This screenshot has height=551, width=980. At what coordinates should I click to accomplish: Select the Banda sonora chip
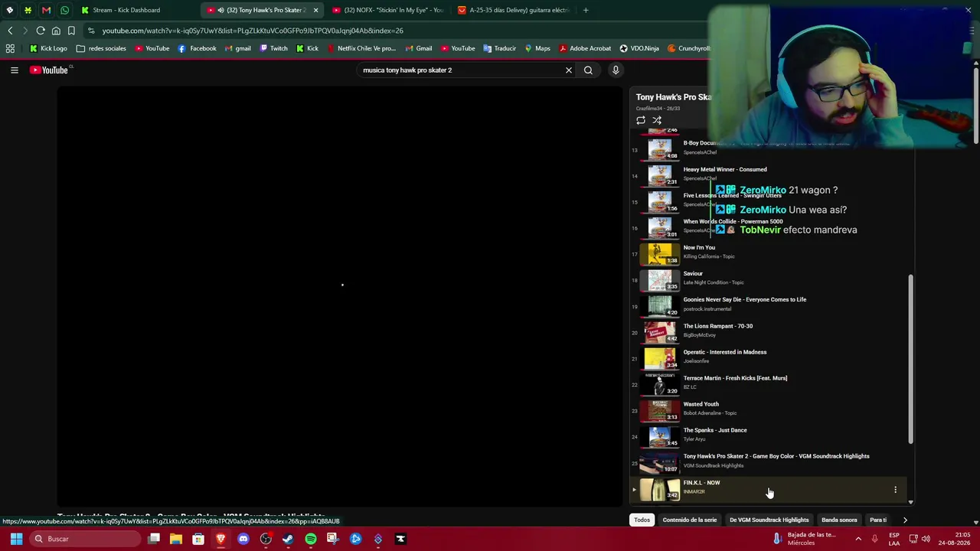[x=839, y=520]
